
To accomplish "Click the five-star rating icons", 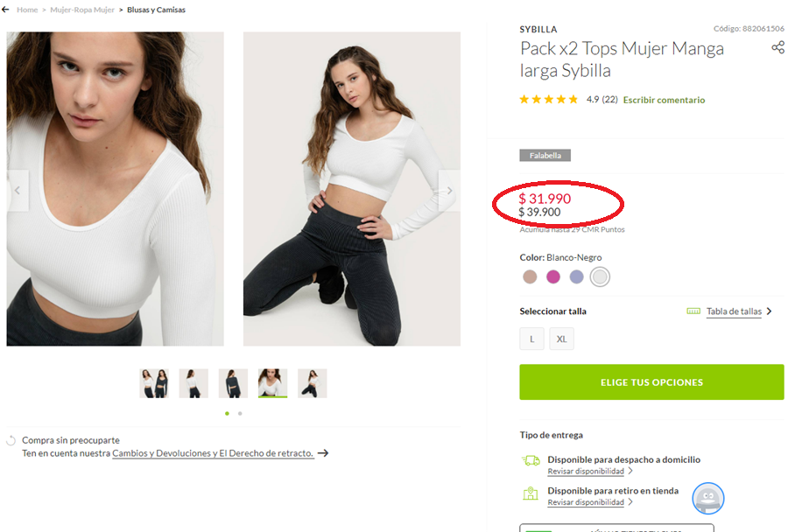I will pos(548,100).
